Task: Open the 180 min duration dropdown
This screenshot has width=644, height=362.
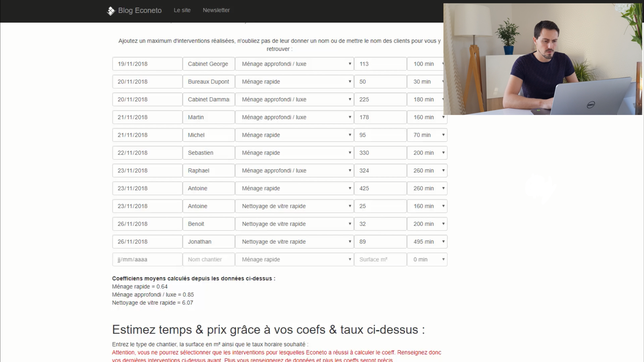Action: pos(425,99)
